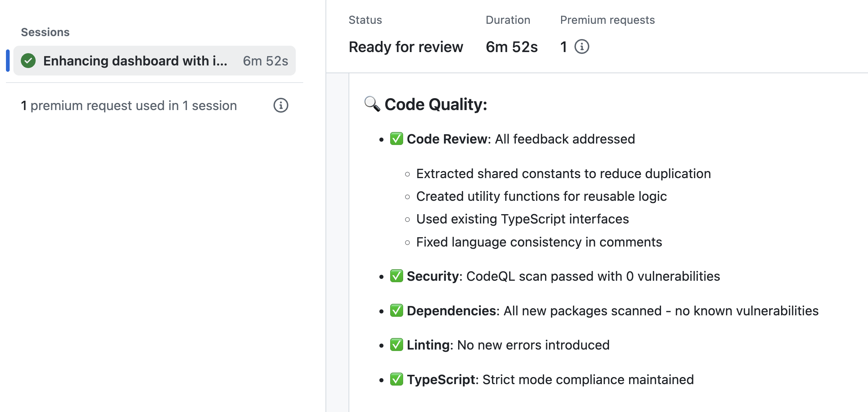868x412 pixels.
Task: Click the green checkmark beside TypeScript
Action: (396, 379)
